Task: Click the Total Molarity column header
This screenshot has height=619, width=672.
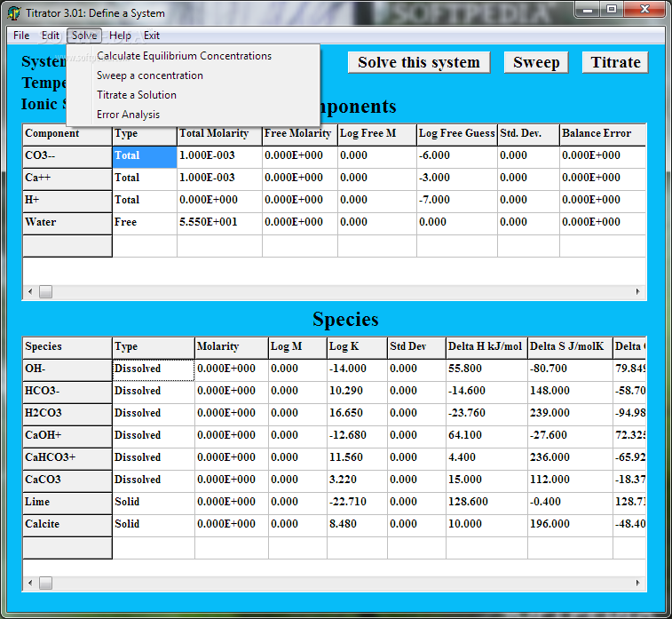Action: [219, 135]
